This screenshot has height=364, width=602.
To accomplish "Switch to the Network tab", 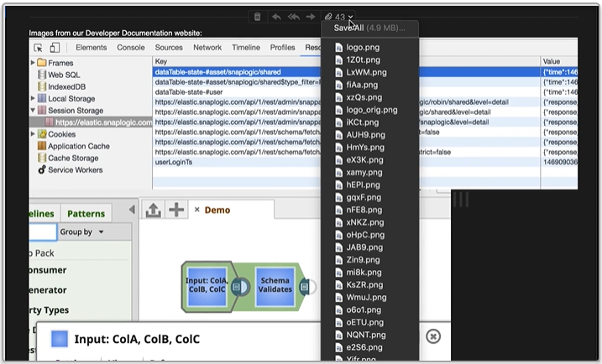I will (207, 48).
